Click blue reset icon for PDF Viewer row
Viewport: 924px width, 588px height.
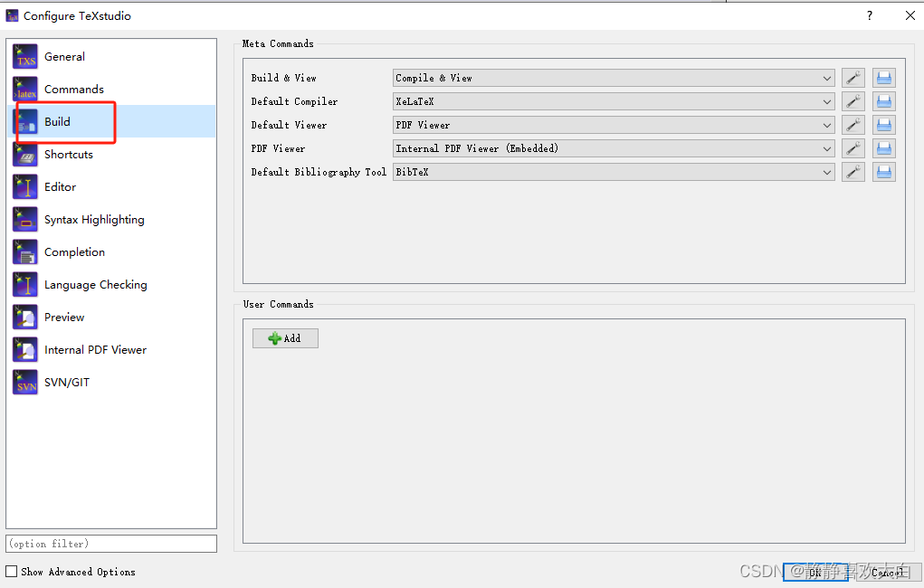pyautogui.click(x=884, y=148)
